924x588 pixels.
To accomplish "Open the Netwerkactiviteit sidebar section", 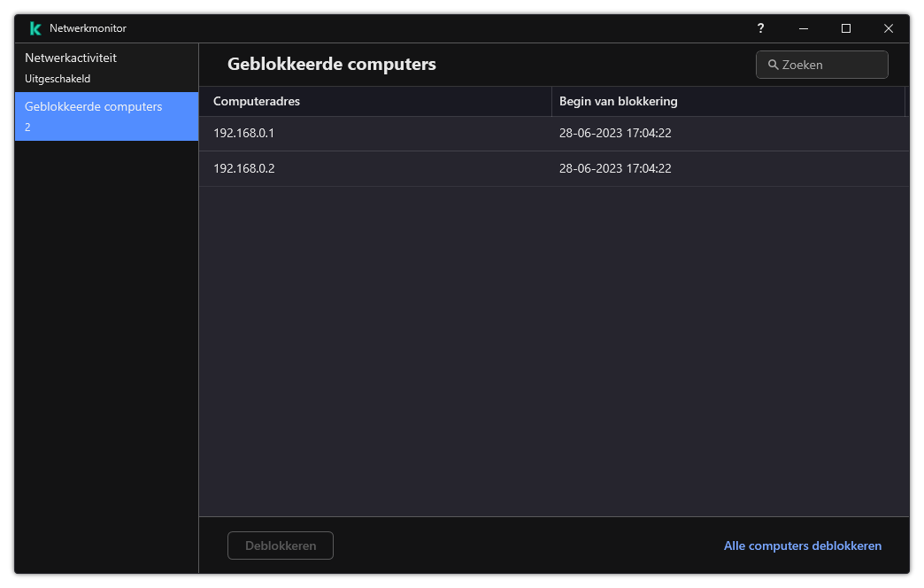I will tap(72, 57).
